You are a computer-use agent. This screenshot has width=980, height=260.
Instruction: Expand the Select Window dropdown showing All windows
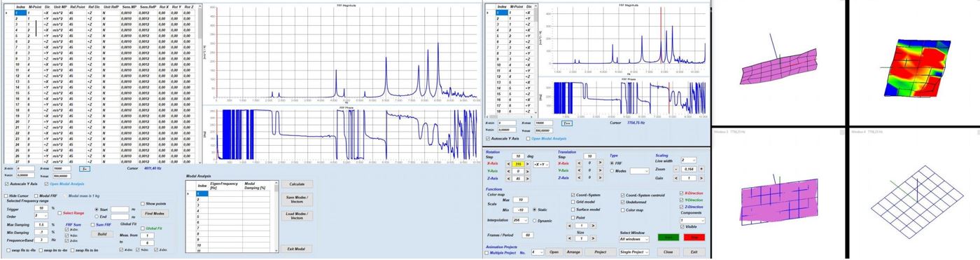[634, 239]
